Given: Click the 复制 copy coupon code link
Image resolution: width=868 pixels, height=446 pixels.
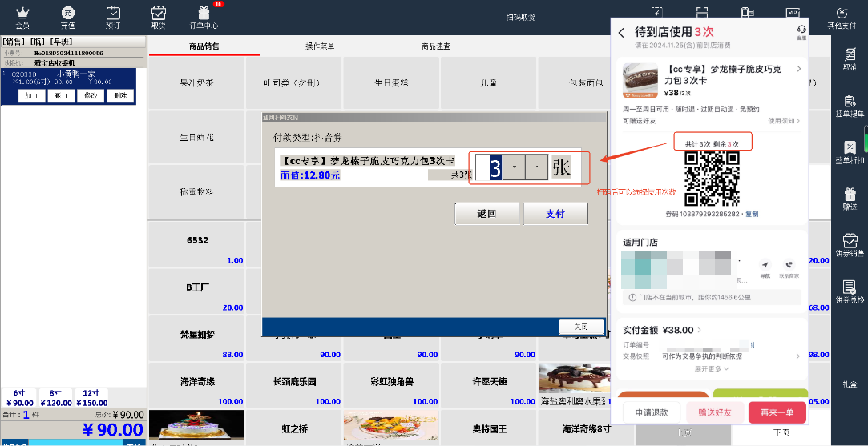Looking at the screenshot, I should (x=752, y=214).
